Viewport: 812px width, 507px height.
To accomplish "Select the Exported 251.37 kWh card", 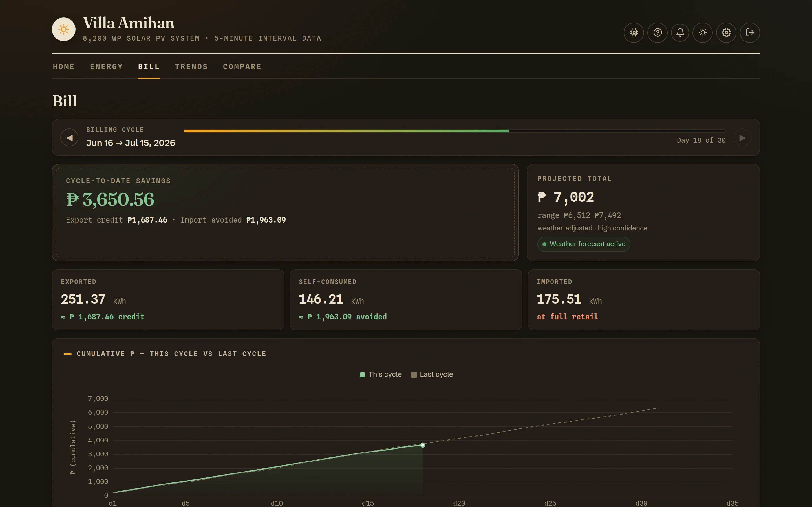I will (168, 300).
